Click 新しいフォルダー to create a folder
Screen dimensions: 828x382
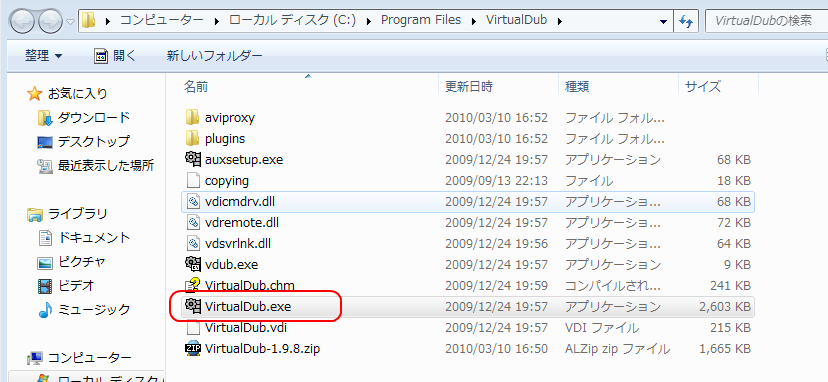214,55
